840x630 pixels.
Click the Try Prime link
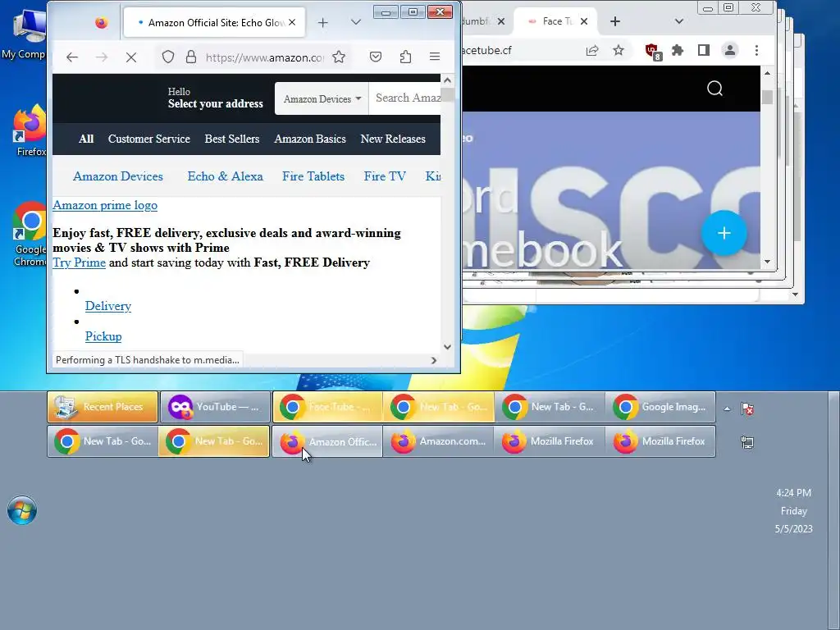point(79,262)
